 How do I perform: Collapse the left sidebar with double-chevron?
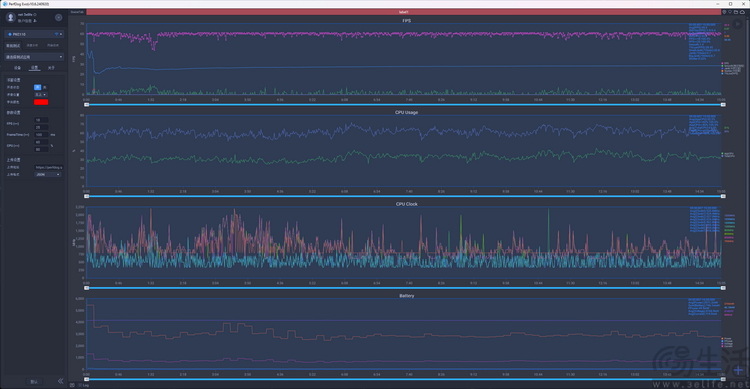point(60,381)
